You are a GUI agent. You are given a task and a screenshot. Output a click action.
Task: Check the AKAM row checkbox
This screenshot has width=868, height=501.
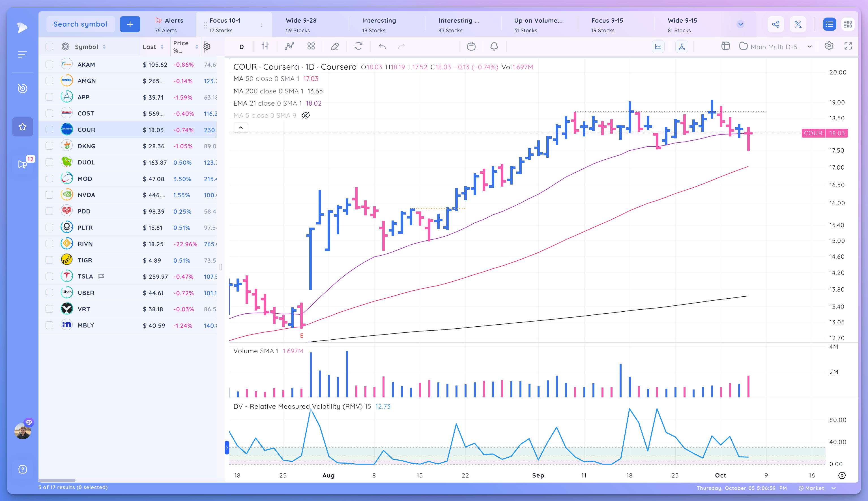50,64
